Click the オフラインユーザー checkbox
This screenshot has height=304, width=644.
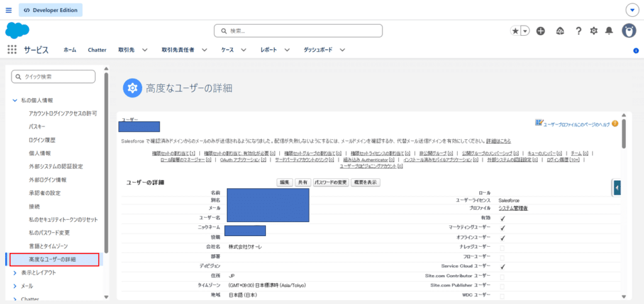[502, 238]
